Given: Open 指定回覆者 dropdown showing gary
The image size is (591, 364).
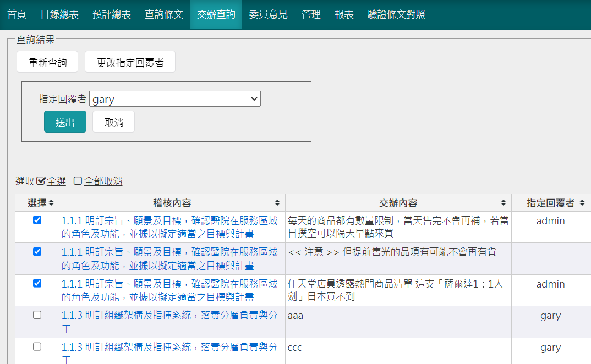Looking at the screenshot, I should [174, 99].
